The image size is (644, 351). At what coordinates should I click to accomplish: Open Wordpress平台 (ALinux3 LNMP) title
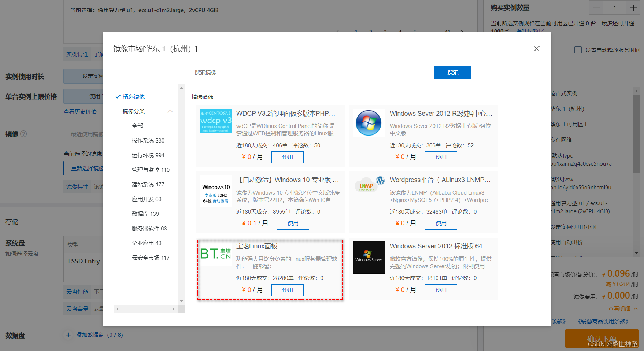pyautogui.click(x=441, y=180)
